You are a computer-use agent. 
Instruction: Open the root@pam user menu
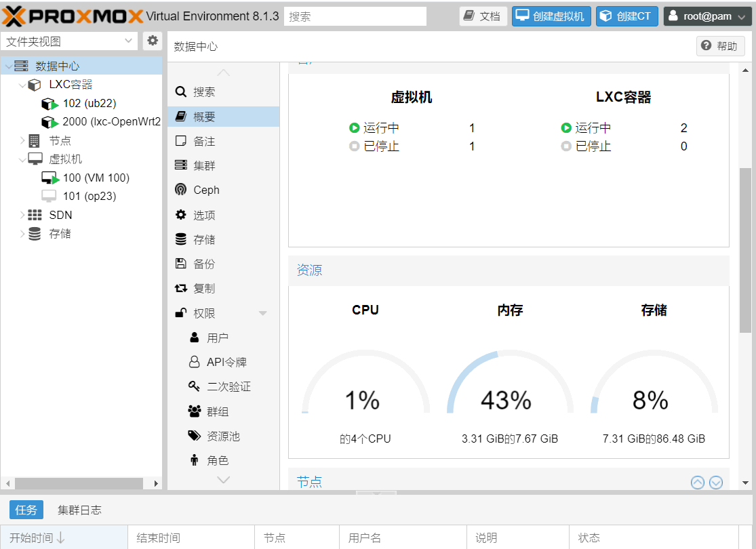coord(707,16)
